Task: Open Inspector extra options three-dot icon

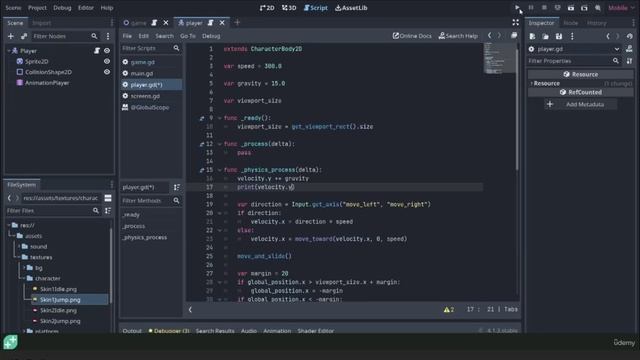Action: click(x=572, y=36)
